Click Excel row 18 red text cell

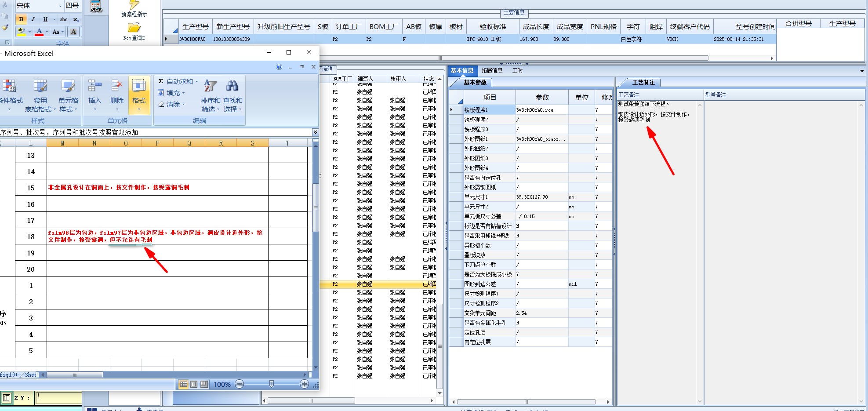(157, 236)
